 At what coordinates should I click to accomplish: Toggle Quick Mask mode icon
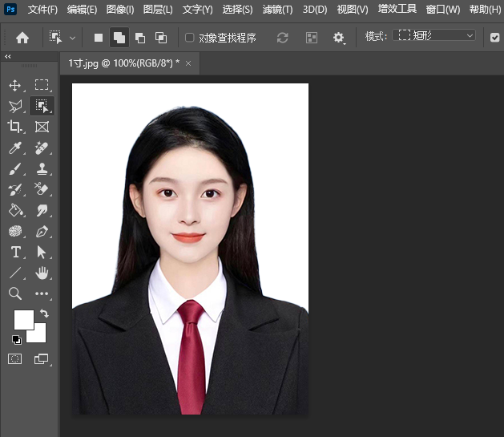pos(15,359)
